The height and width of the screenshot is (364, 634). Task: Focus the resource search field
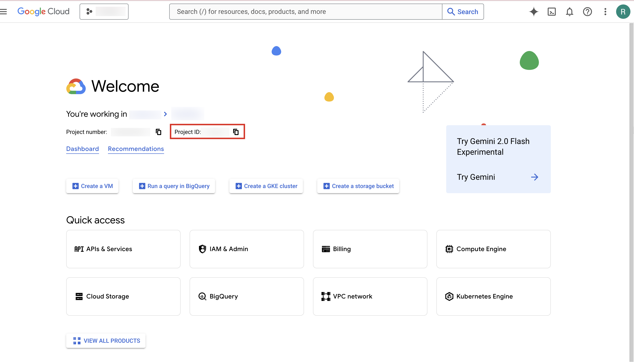click(x=306, y=11)
